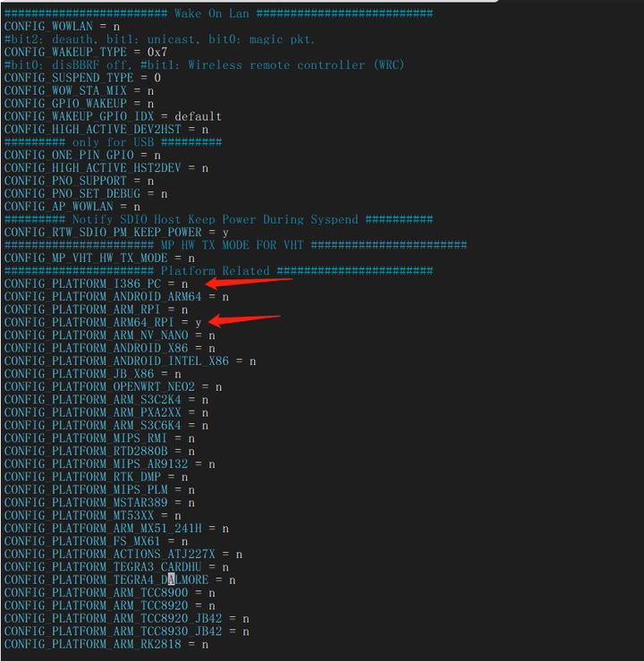Click the CONFIG_SUSPEND_TYPE = 0 line
Screen dimensions: 644x661
82,78
